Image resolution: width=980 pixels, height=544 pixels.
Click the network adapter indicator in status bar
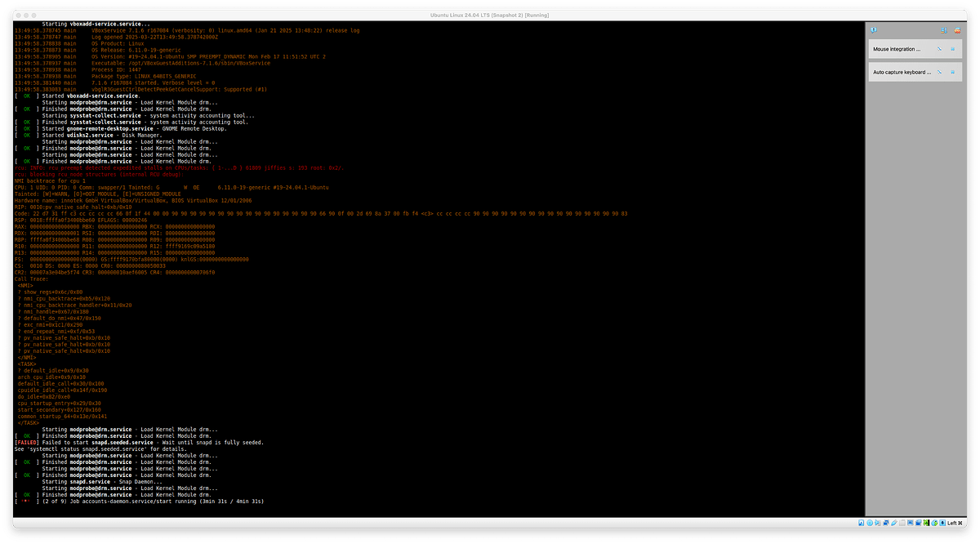click(x=886, y=523)
